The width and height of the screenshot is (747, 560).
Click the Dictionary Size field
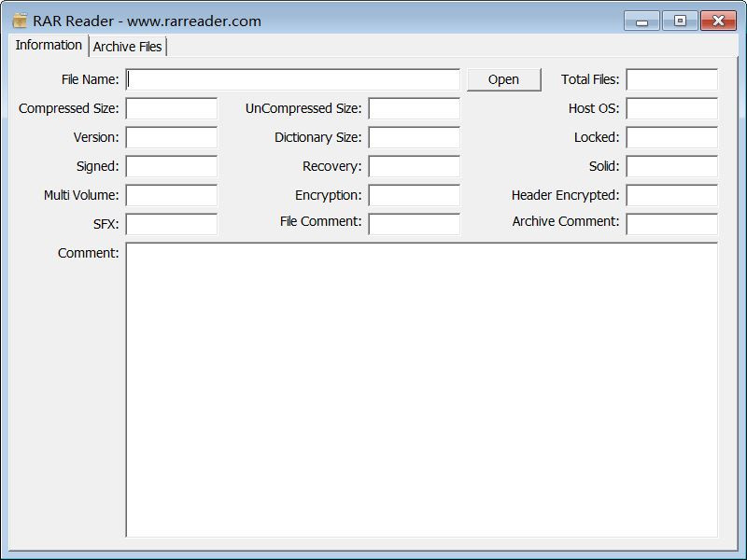point(414,137)
